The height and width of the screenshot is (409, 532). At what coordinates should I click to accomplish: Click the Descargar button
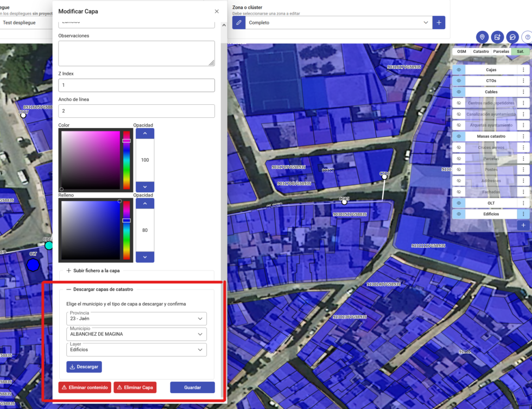84,367
